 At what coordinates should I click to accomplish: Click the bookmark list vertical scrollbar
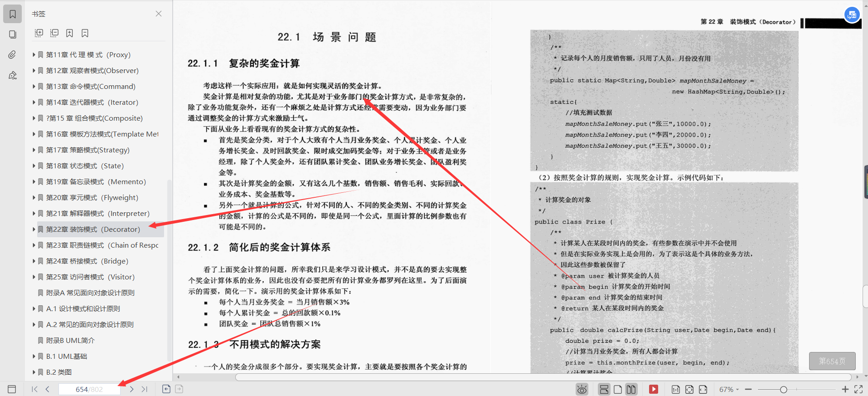click(x=170, y=270)
